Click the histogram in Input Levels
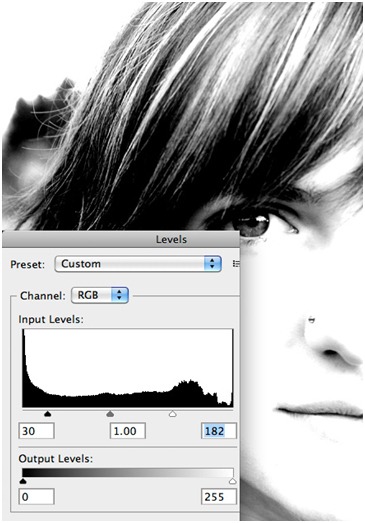The height and width of the screenshot is (523, 365). point(128,368)
